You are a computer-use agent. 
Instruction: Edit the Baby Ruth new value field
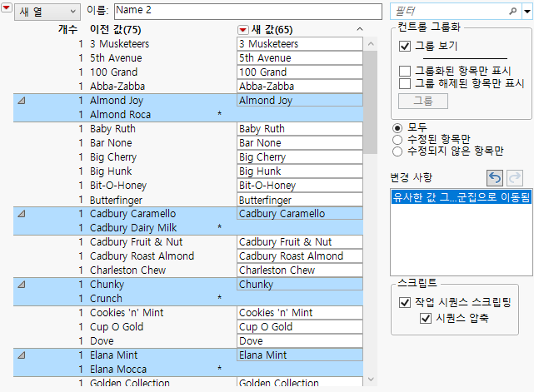click(300, 129)
